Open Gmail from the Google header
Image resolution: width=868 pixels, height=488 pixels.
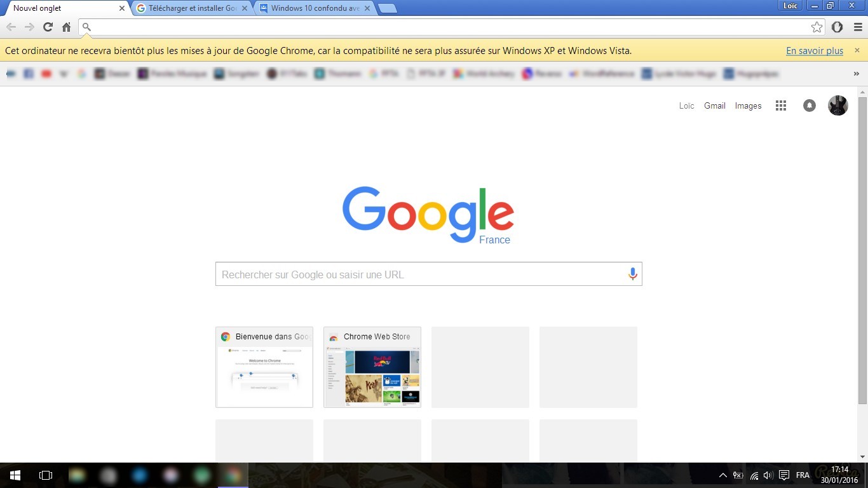[x=714, y=105]
